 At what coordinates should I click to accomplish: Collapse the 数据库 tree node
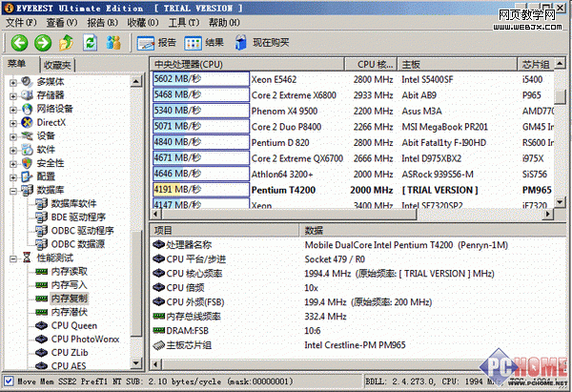pos(13,190)
